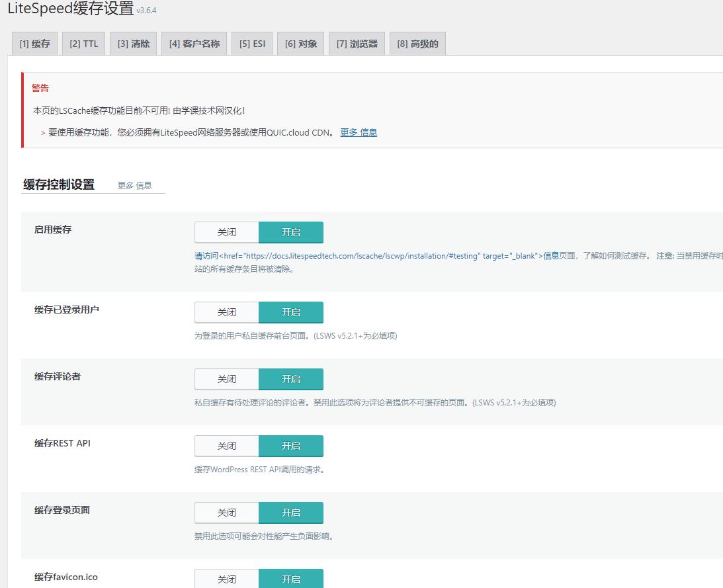Open the [8] 高级的 tab
Viewport: 723px width, 588px height.
pos(417,44)
